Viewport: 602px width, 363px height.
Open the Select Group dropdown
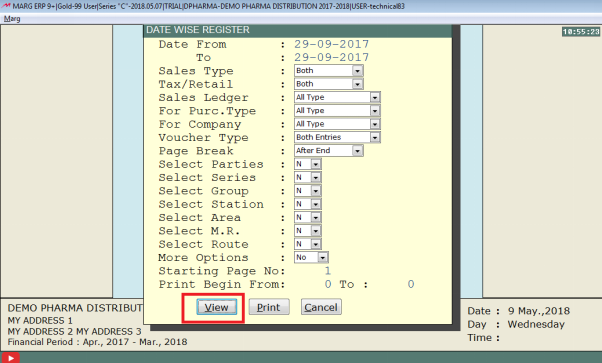tap(316, 191)
